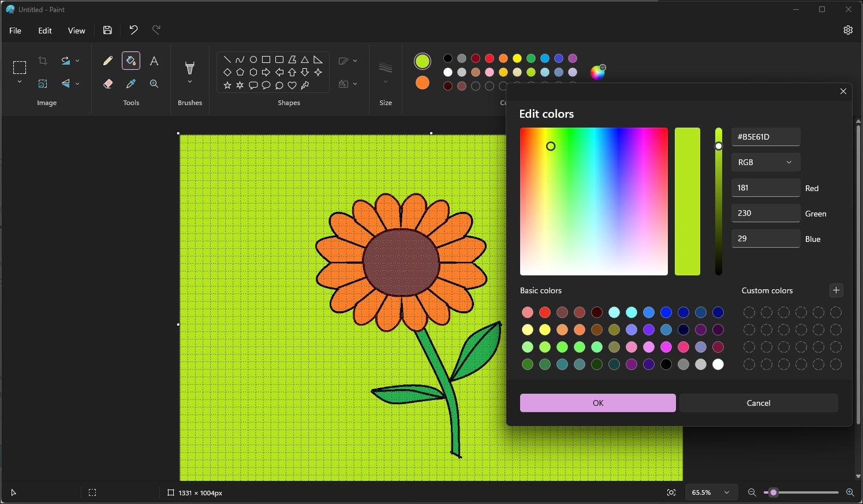Select the Fill with color tool
The height and width of the screenshot is (504, 863).
(130, 60)
